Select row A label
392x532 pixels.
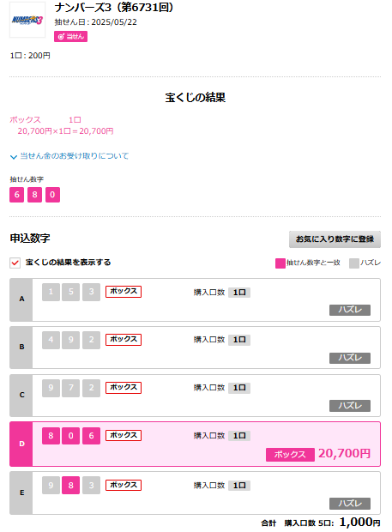(21, 299)
